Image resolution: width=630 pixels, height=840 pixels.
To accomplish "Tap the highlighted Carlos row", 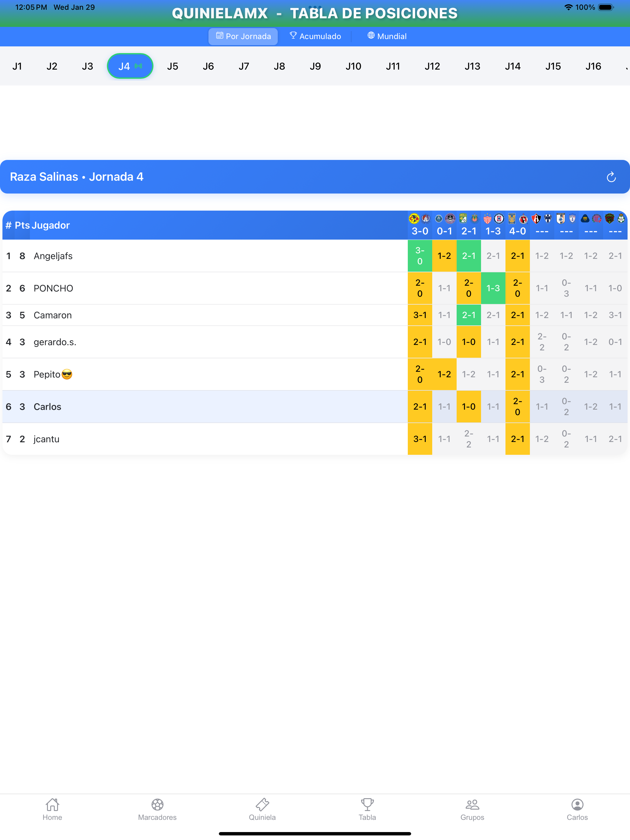I will (48, 407).
